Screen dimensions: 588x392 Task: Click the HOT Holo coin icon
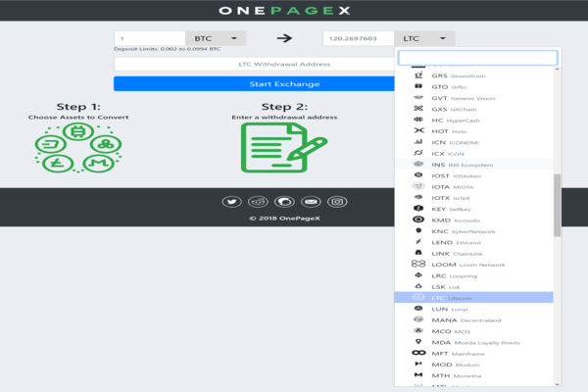418,130
